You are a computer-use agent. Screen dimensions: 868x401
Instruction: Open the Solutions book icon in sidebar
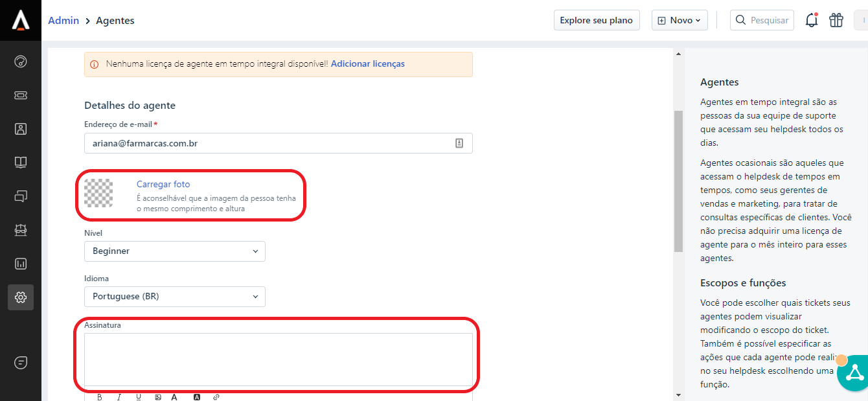point(21,163)
